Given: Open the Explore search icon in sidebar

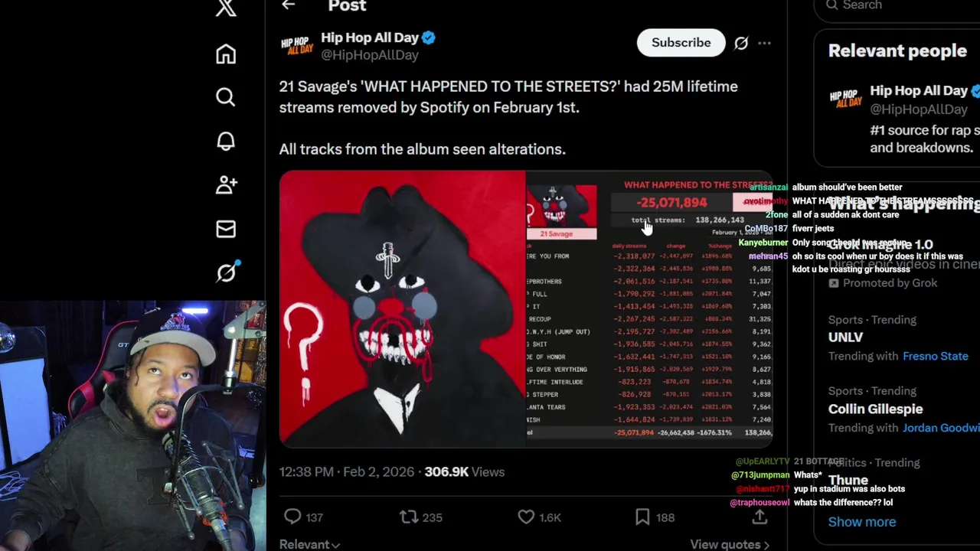Looking at the screenshot, I should click(226, 97).
